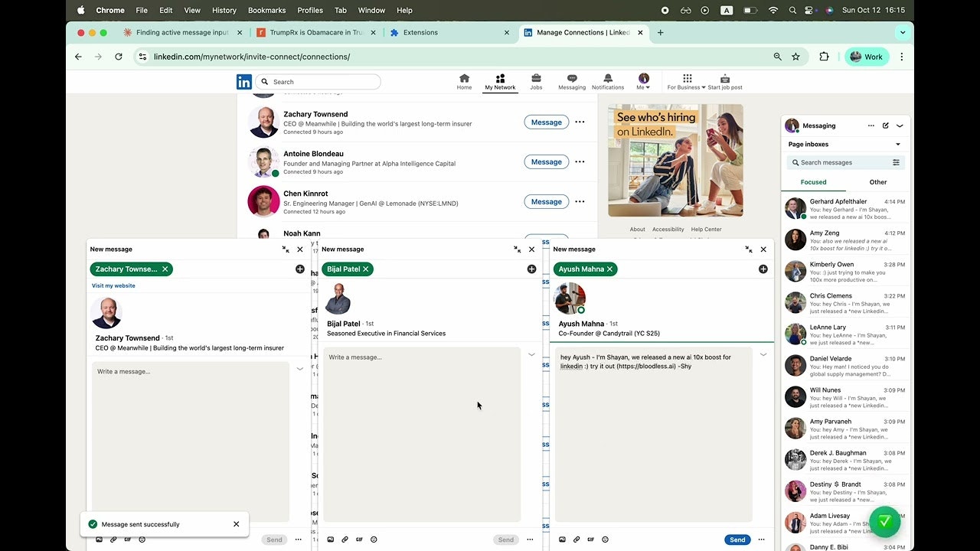Viewport: 980px width, 551px height.
Task: Switch to Extensions browser tab
Action: [448, 33]
